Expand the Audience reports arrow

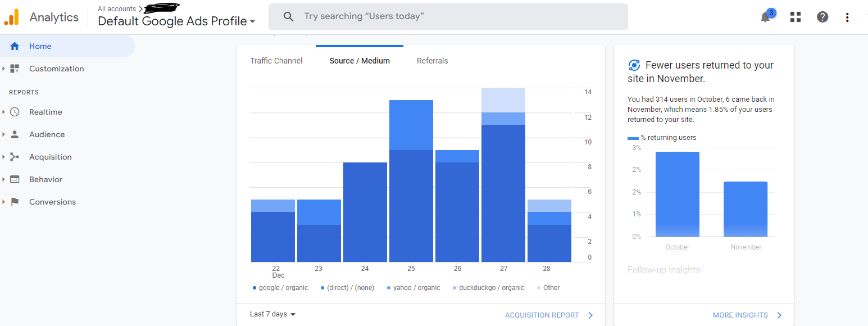point(3,134)
